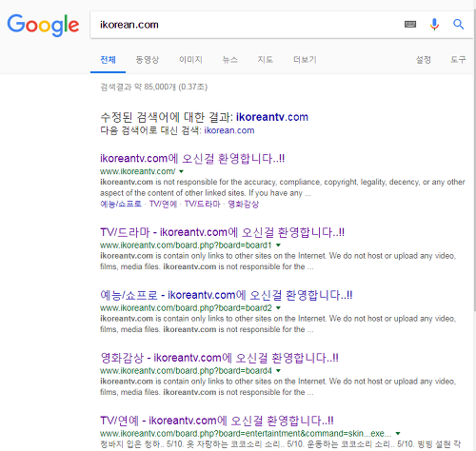Screen dimensions: 476x451
Task: Switch to the 동영상 tab
Action: point(148,60)
